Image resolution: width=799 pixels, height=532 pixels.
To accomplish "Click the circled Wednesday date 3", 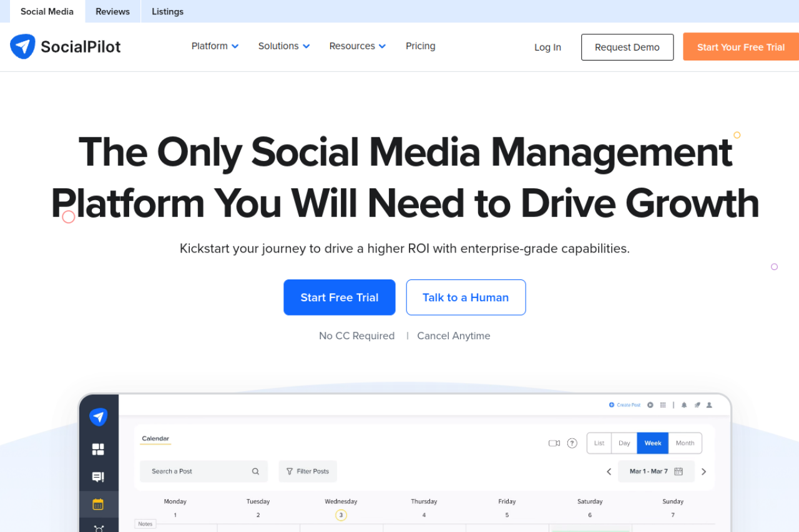I will pyautogui.click(x=341, y=515).
